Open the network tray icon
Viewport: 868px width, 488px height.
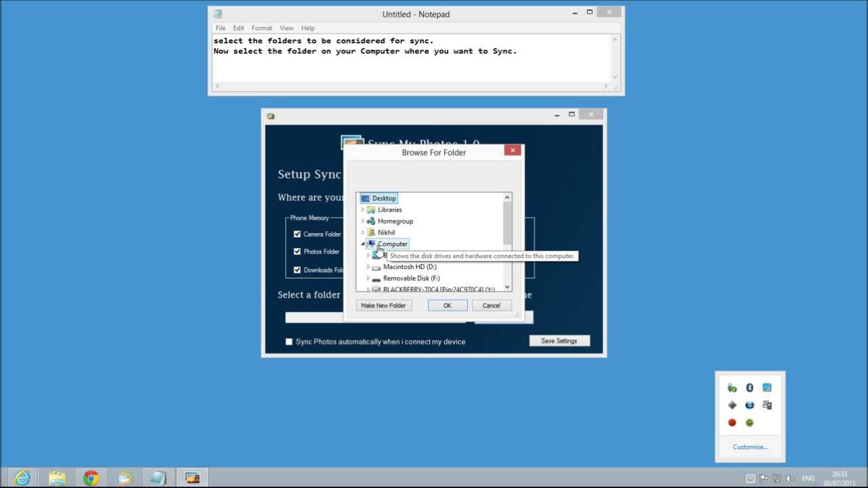click(777, 478)
